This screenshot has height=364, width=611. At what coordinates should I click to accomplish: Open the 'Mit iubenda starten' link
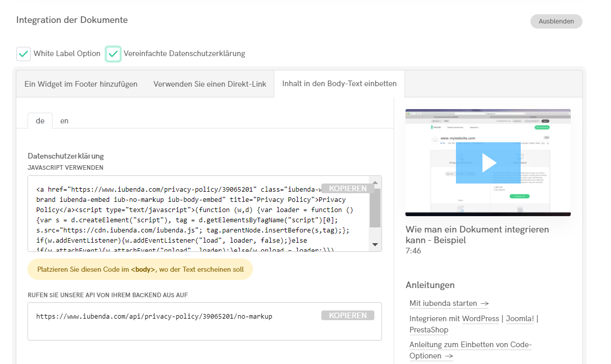click(x=443, y=303)
